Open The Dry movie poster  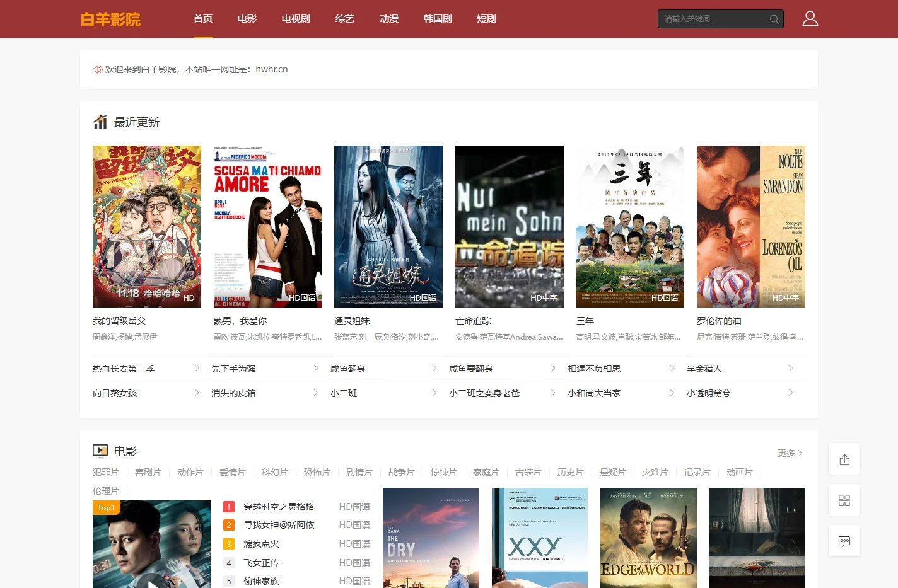[x=431, y=538]
